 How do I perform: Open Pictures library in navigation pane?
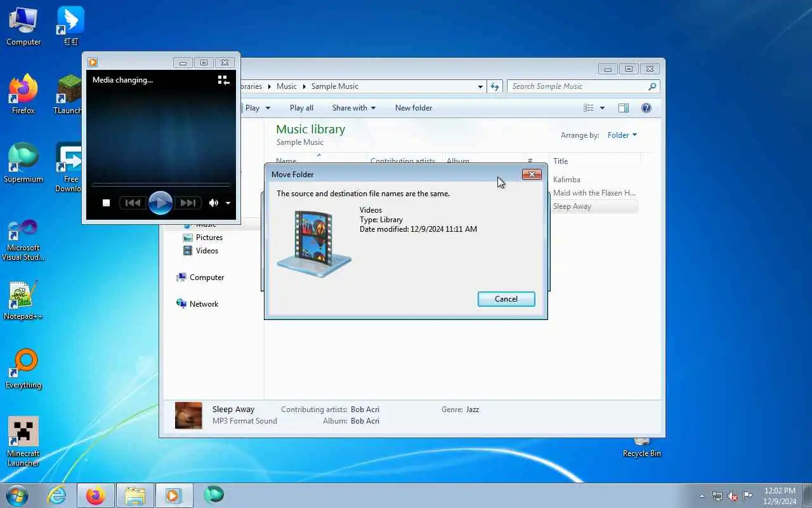(202, 237)
